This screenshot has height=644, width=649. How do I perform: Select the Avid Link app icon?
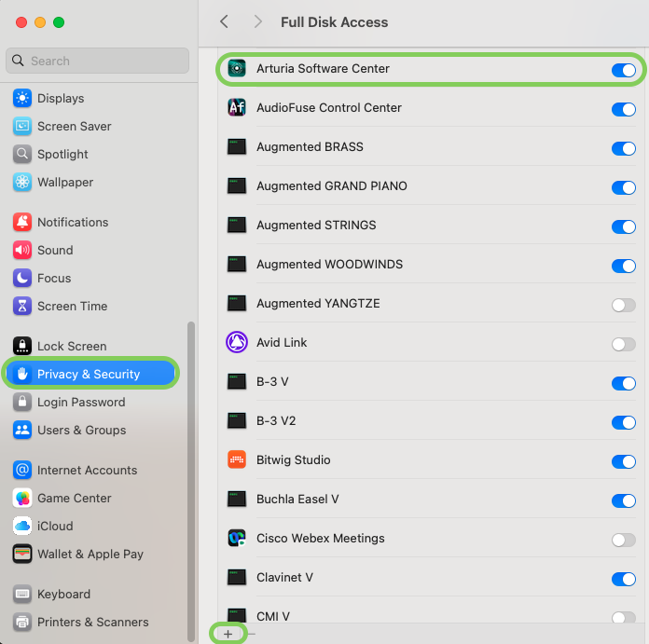(x=237, y=342)
